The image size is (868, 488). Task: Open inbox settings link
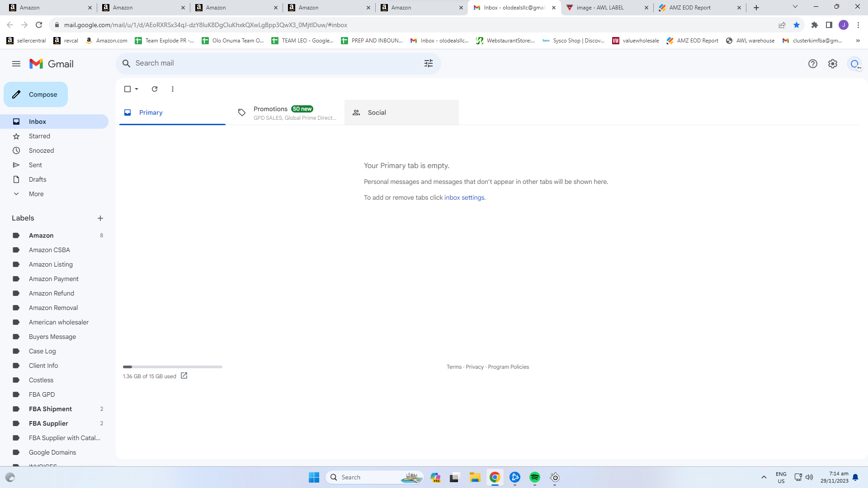click(464, 197)
